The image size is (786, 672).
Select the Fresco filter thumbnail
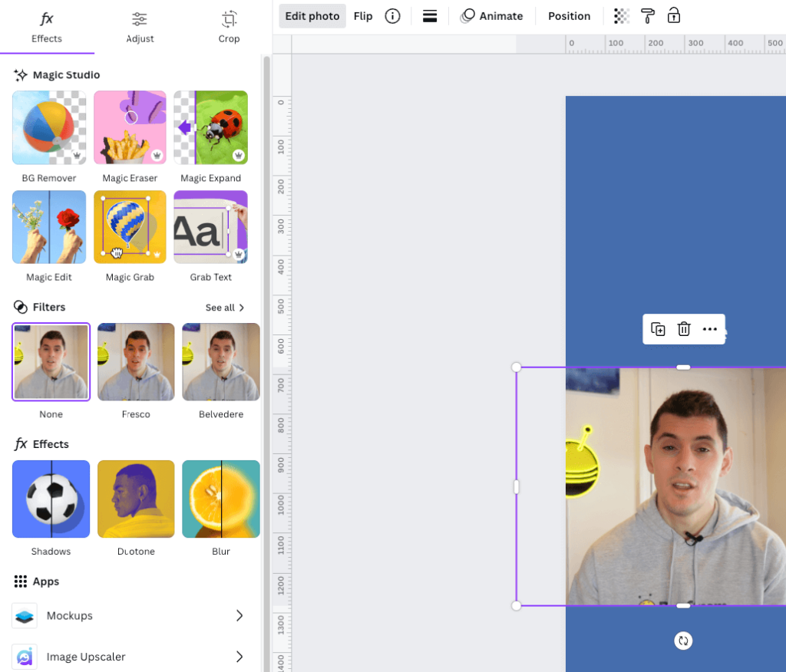[x=136, y=362]
